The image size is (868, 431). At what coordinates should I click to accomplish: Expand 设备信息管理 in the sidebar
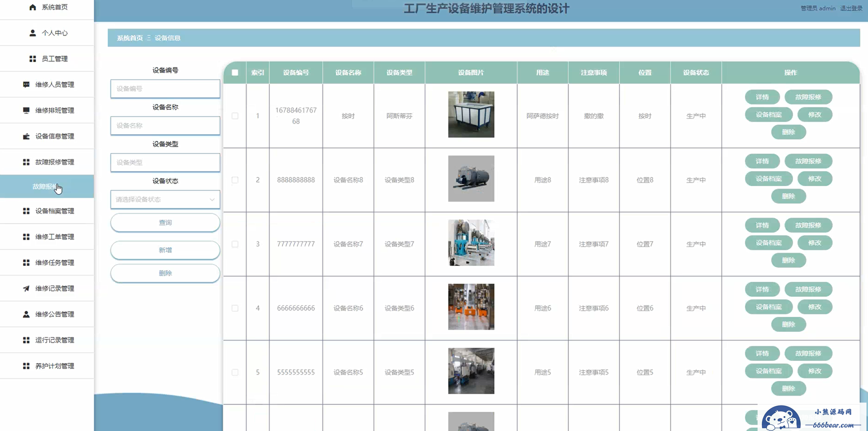pos(47,136)
